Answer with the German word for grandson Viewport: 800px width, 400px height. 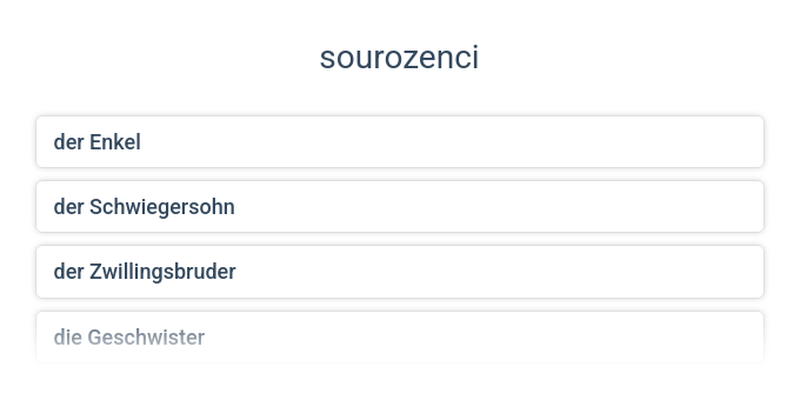pos(400,142)
